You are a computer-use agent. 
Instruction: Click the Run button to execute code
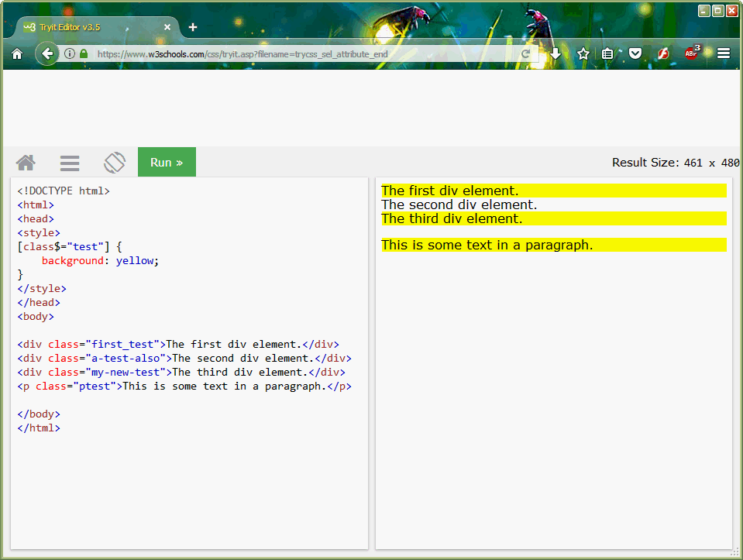(x=166, y=162)
